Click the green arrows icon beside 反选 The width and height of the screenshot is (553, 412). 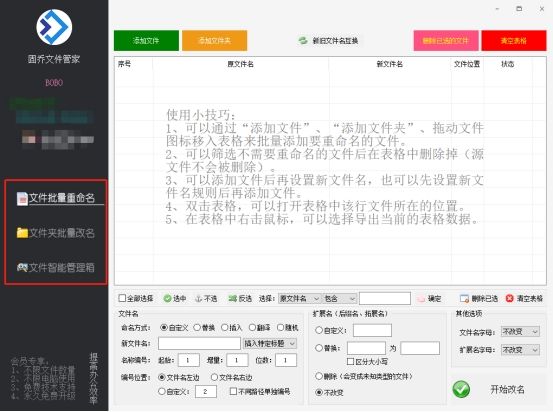point(232,298)
